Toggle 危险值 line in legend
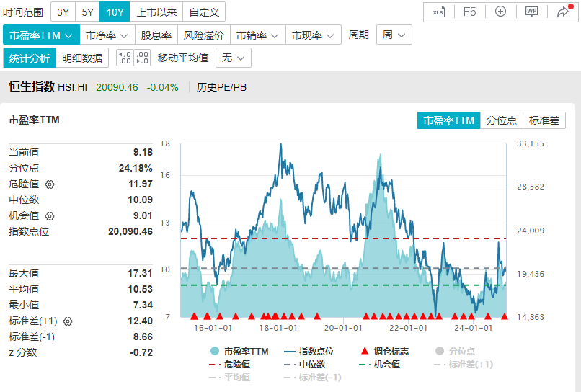The height and width of the screenshot is (392, 581). pos(230,365)
